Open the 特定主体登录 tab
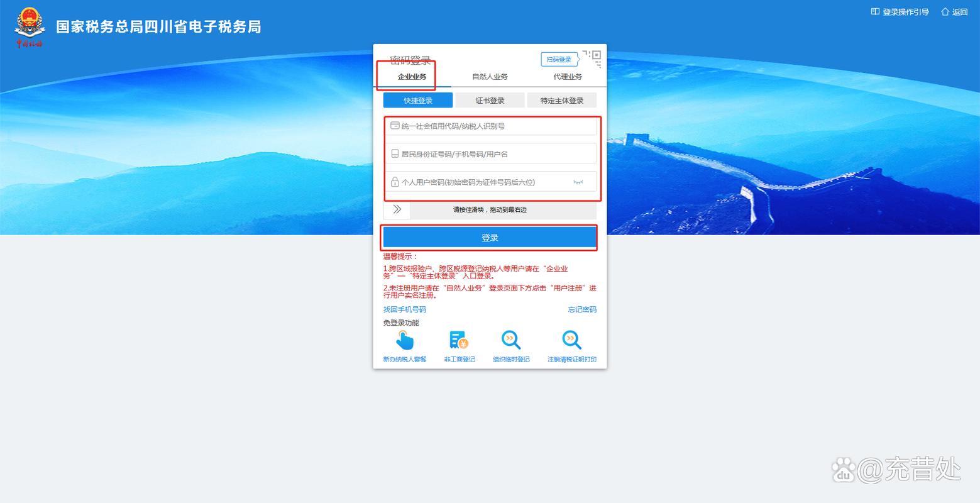980x503 pixels. [x=561, y=99]
